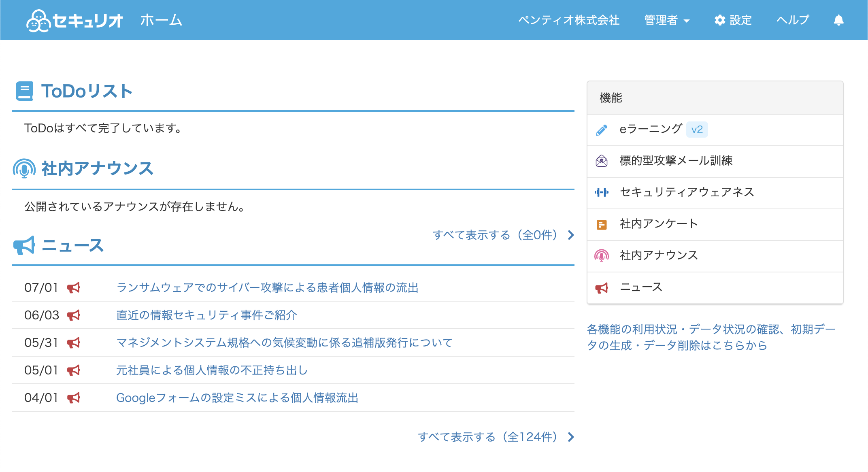Screen dimensions: 868x472
Task: Open eラーニング from the 機能 panel
Action: (715, 130)
